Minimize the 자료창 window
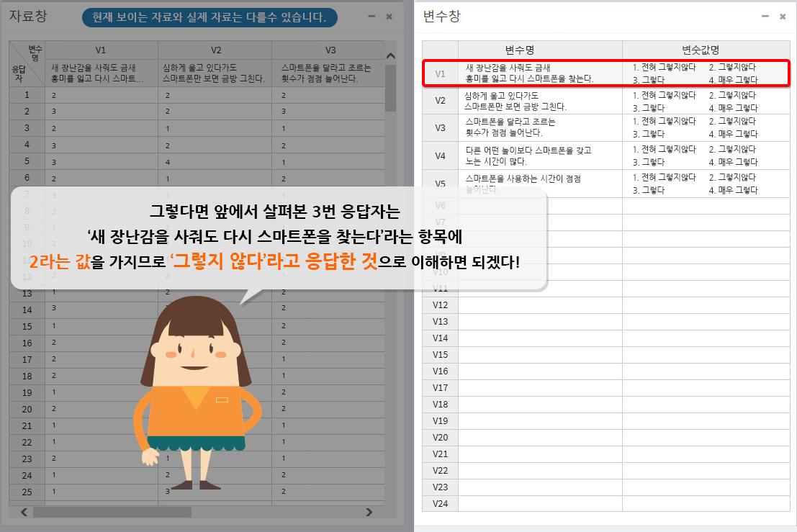The image size is (797, 532). (372, 17)
